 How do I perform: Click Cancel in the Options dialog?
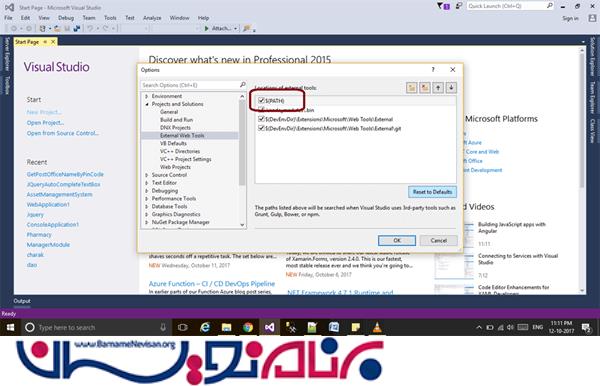(439, 240)
